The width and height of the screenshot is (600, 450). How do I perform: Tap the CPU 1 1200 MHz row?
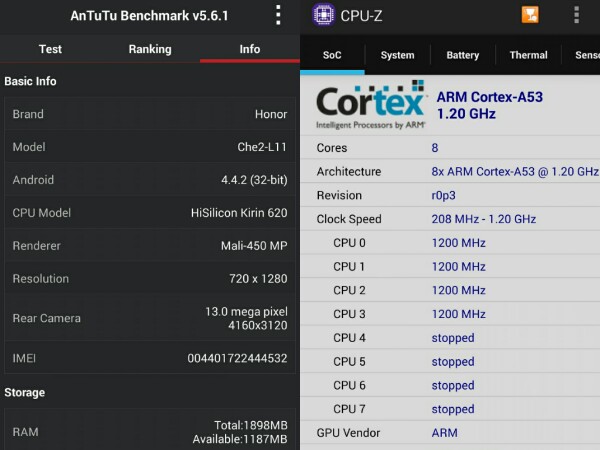pos(450,266)
